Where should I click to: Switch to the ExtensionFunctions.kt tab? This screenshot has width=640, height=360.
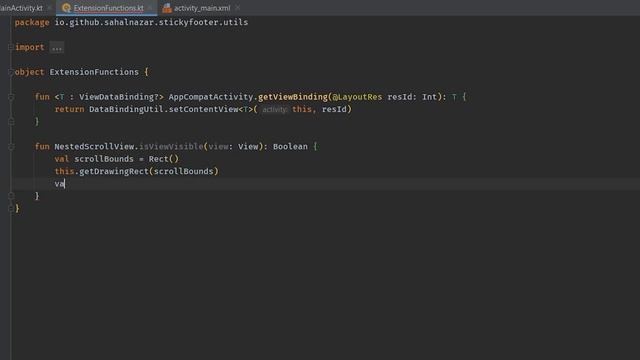(108, 8)
